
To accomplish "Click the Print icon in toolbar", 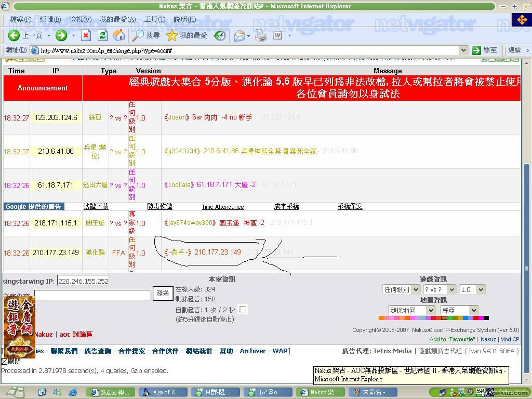I will coord(261,35).
